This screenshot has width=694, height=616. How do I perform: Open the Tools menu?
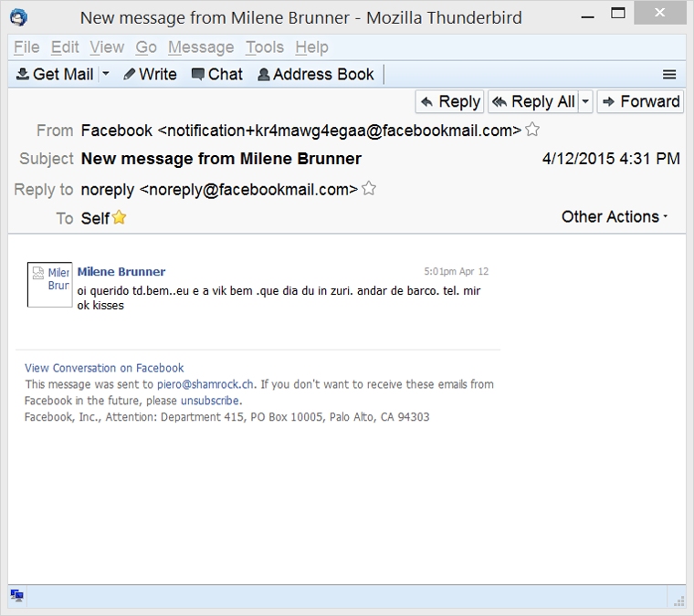coord(265,47)
